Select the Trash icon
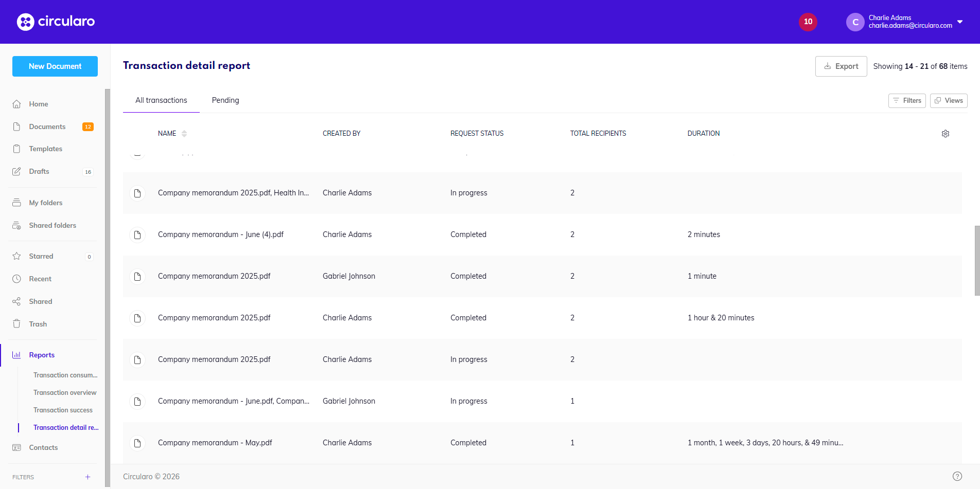Image resolution: width=980 pixels, height=489 pixels. [x=17, y=323]
